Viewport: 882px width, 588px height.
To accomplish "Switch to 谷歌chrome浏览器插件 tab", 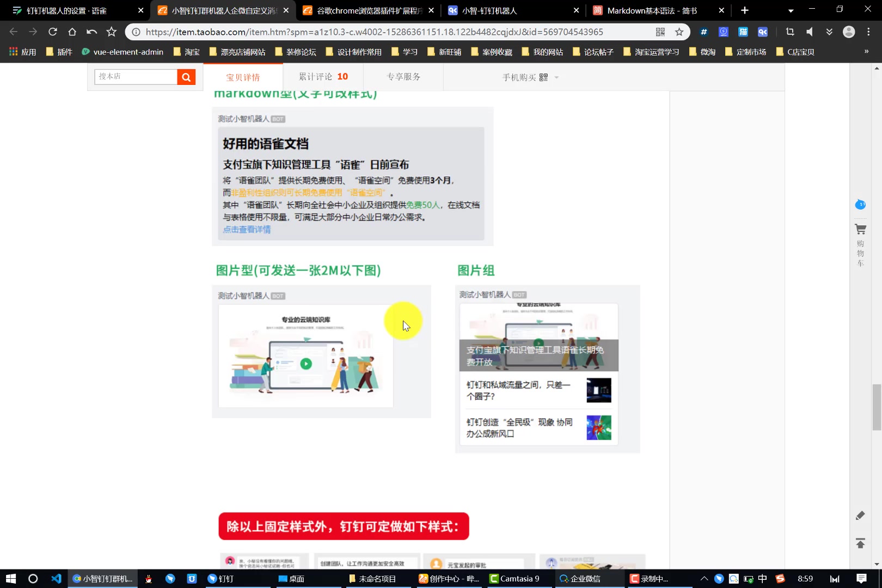I will [369, 10].
